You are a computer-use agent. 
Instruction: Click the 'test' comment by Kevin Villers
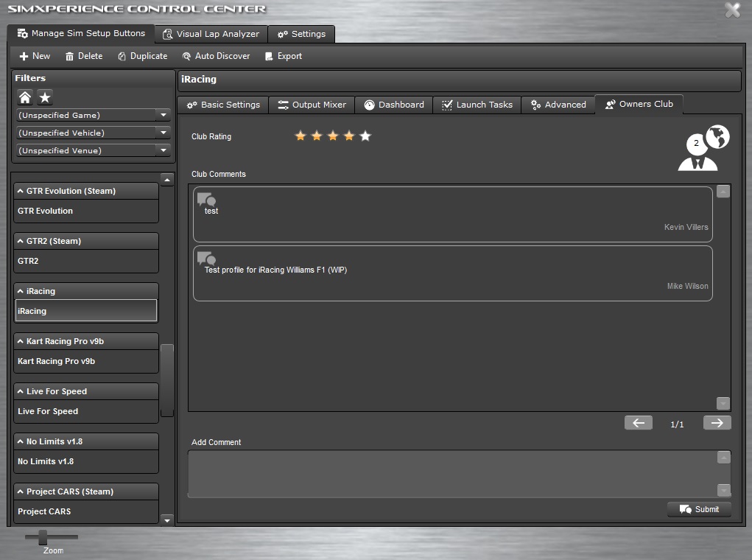[453, 214]
